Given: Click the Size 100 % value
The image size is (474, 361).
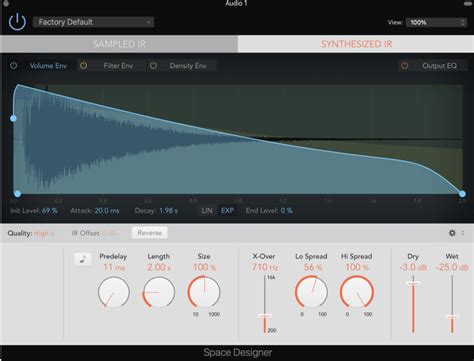Looking at the screenshot, I should (204, 267).
